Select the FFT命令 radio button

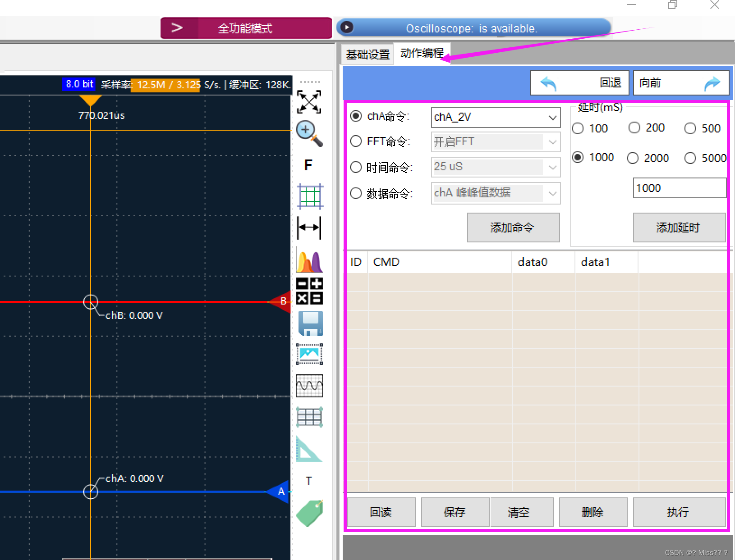pos(356,141)
